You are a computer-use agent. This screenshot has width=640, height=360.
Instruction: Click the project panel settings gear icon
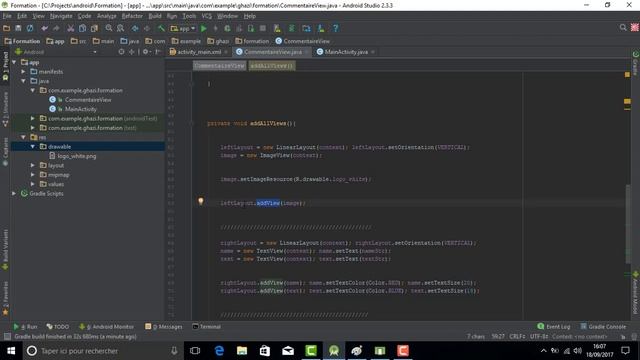(x=145, y=52)
